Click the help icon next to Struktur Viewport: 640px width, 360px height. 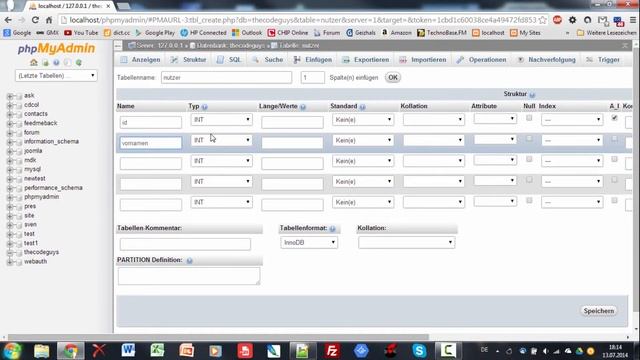(532, 95)
